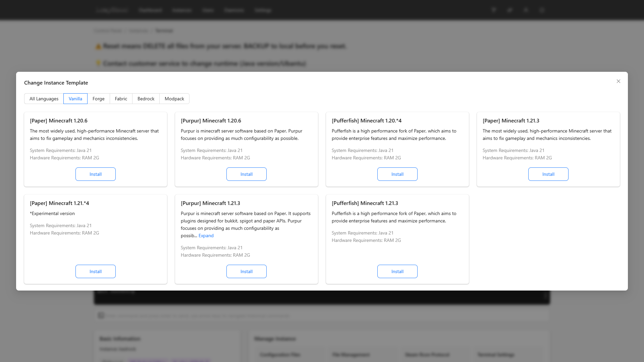Install [Paper] Minecraft 1.20.6 template

(x=96, y=174)
